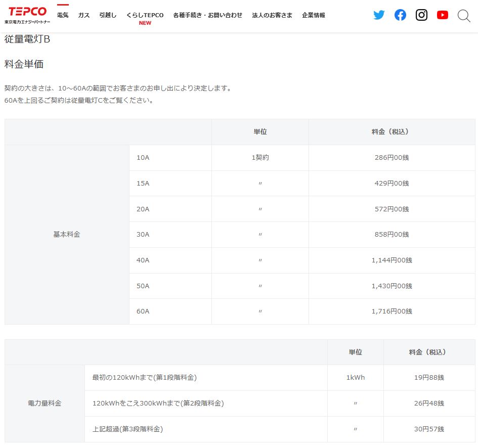Screen dimensions: 478x448
Task: Click the 電力量料金 row header cell
Action: [45, 404]
